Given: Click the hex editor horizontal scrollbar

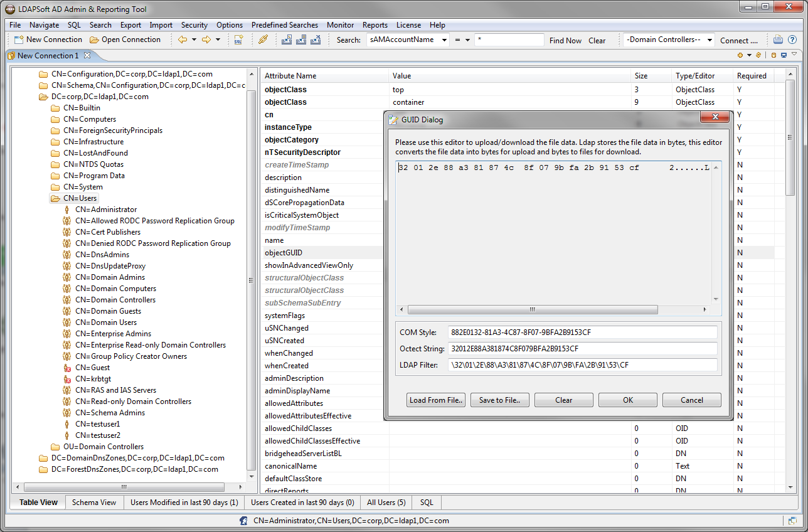Looking at the screenshot, I should coord(533,310).
